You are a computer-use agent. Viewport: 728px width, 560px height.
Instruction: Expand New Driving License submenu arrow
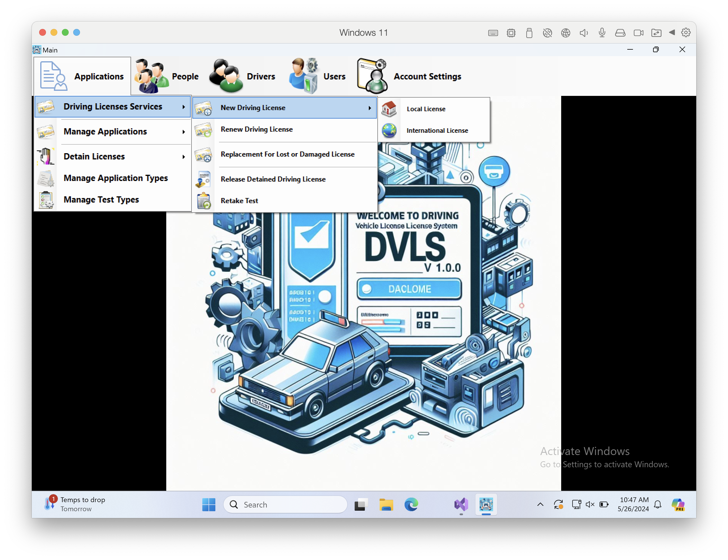point(370,108)
